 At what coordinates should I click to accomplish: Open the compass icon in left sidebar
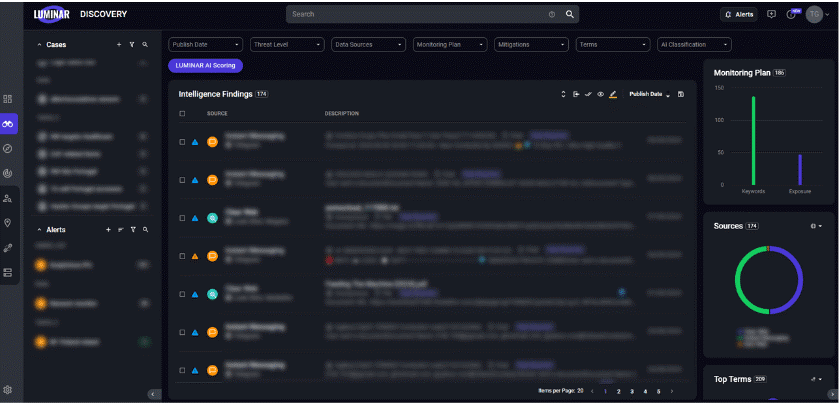click(7, 149)
